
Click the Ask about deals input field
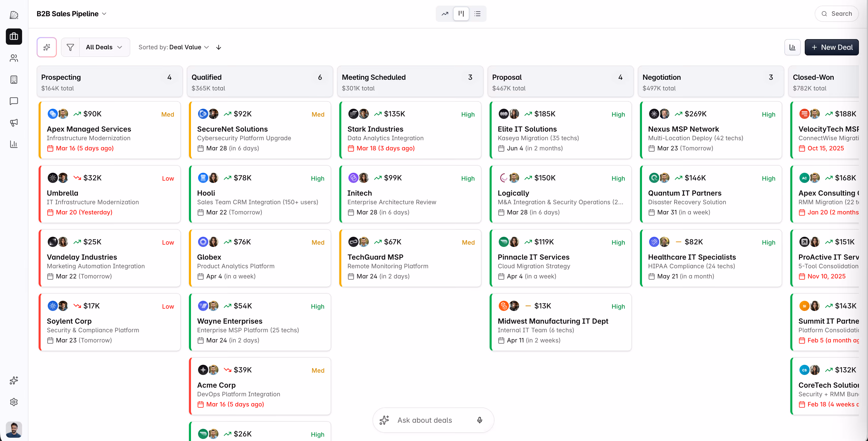(433, 420)
